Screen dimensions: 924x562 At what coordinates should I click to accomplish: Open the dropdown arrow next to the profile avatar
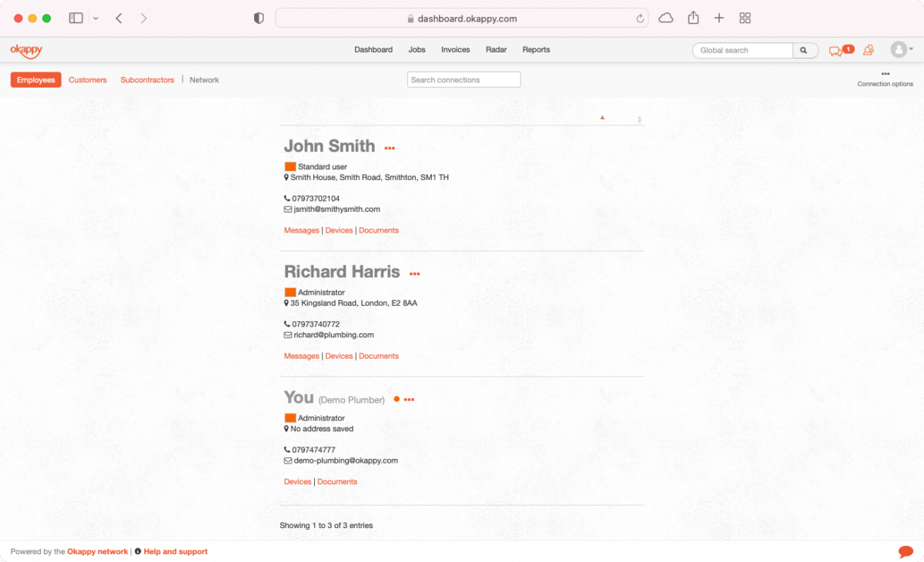pyautogui.click(x=909, y=49)
